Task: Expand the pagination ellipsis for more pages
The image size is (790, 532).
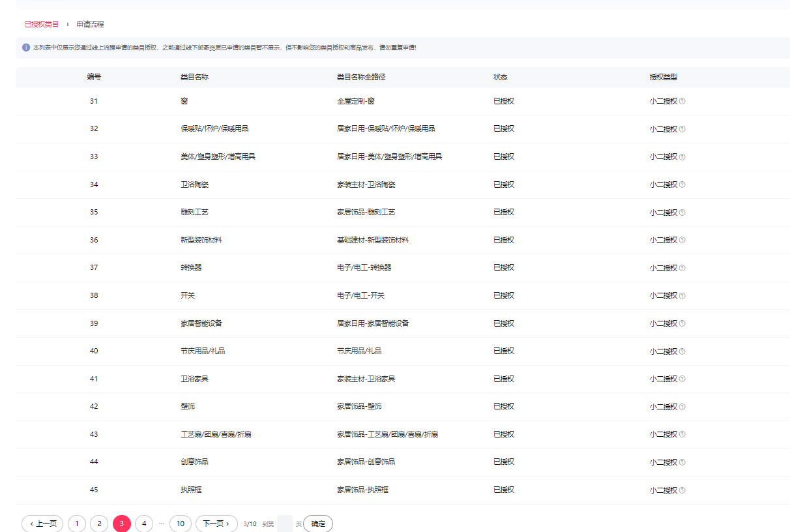Action: pyautogui.click(x=162, y=524)
